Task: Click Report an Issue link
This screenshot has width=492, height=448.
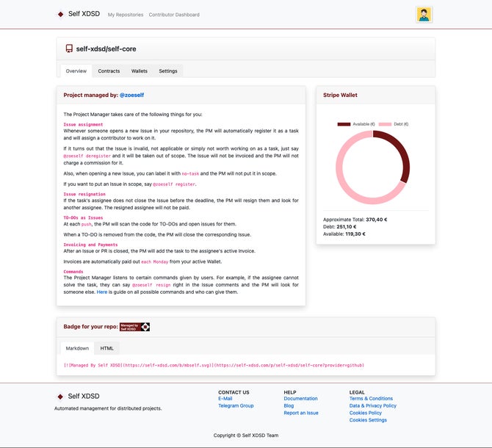Action: pos(301,413)
